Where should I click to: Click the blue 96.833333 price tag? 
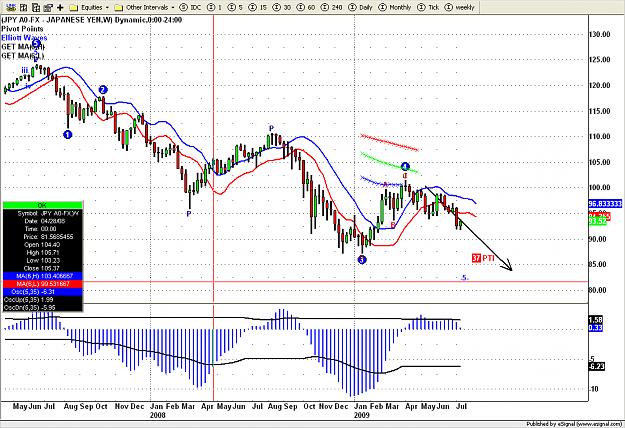605,204
